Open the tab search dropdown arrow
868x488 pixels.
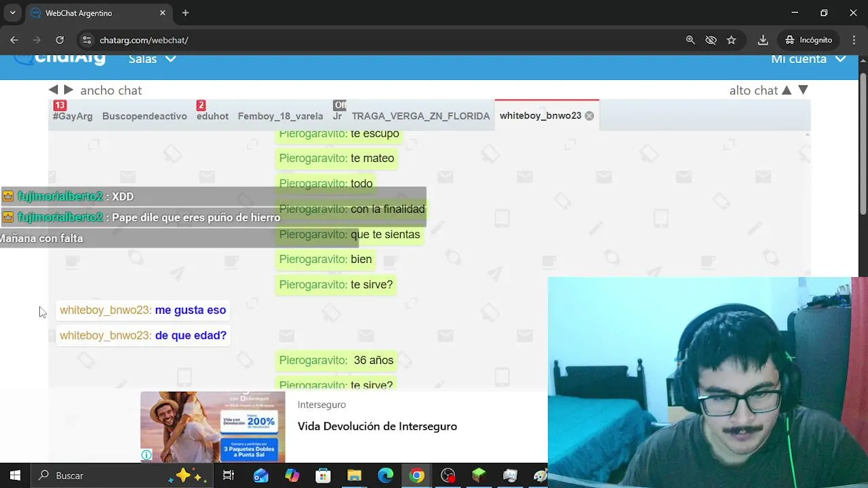coord(12,13)
